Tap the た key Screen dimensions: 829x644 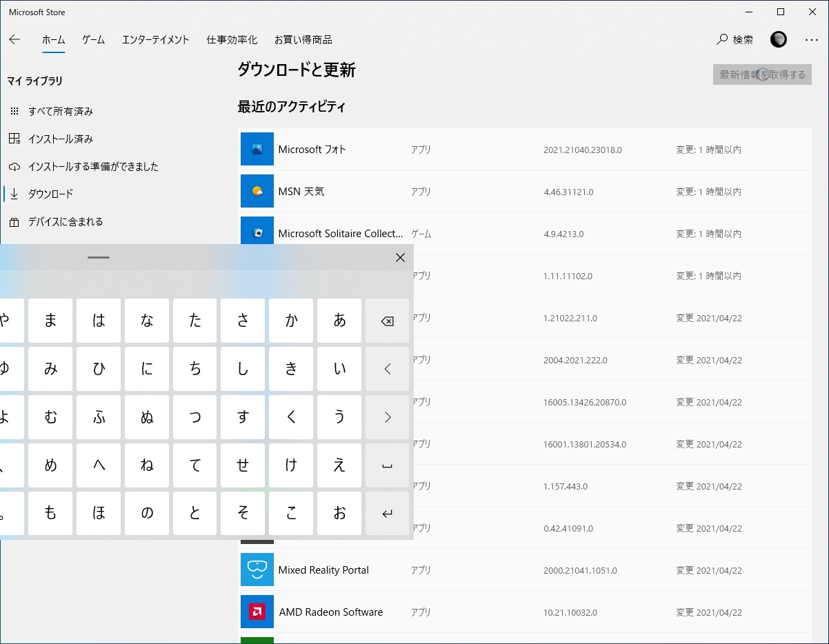pos(195,321)
